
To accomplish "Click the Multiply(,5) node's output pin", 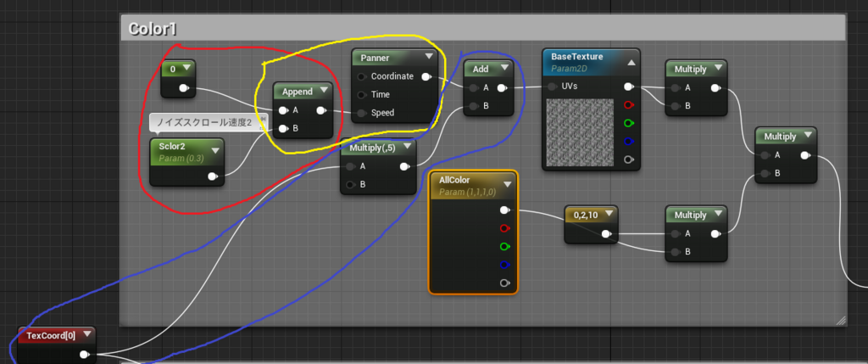I will [x=405, y=166].
